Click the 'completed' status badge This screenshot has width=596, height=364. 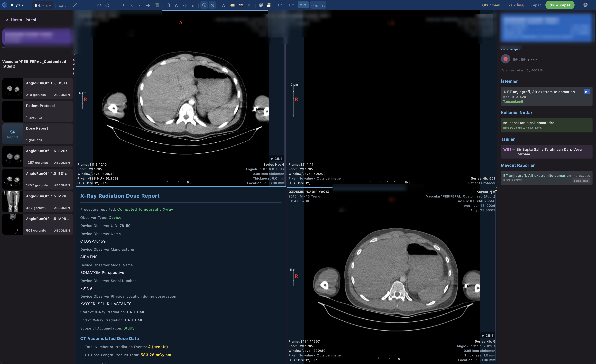pyautogui.click(x=581, y=181)
